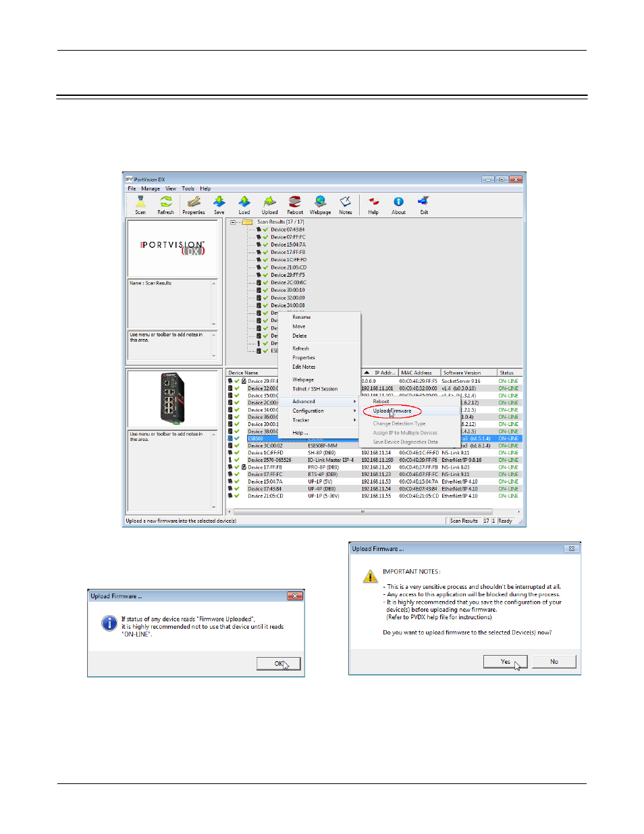
Task: Close the Upload Firmware warning dialog
Action: (572, 549)
